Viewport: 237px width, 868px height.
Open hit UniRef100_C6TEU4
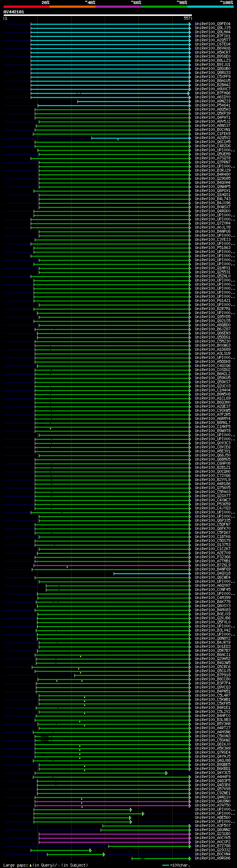213,44
